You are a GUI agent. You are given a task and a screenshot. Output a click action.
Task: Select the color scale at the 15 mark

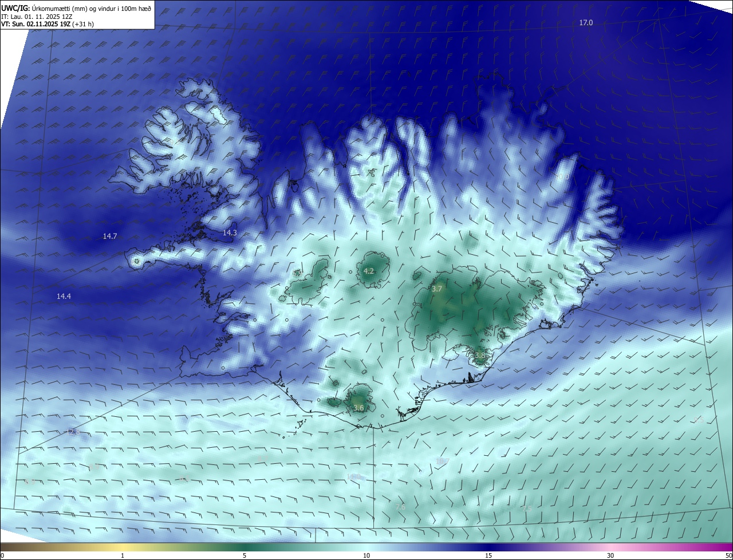[x=488, y=555]
